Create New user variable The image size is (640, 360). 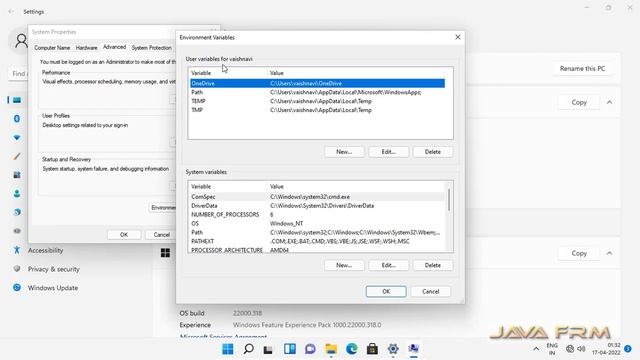tap(344, 152)
